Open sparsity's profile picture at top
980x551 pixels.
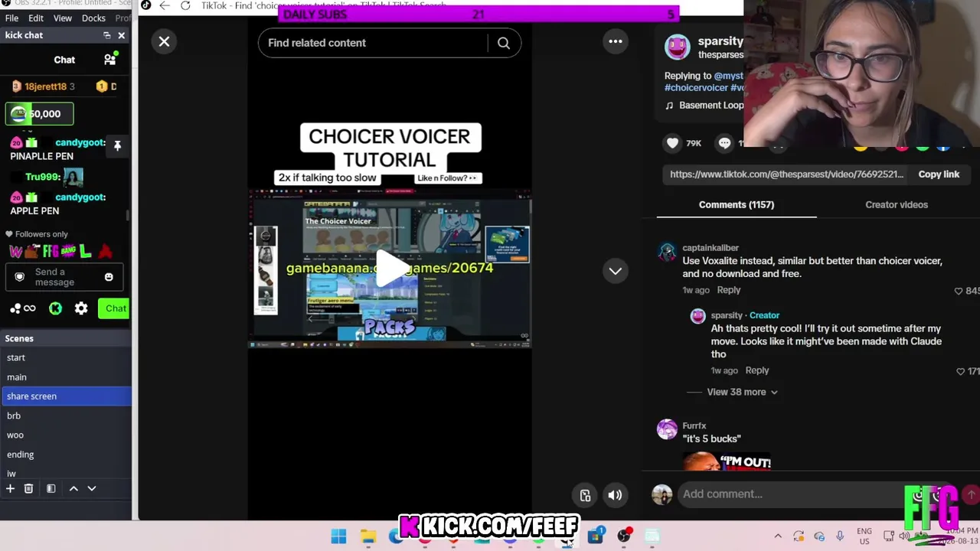678,47
